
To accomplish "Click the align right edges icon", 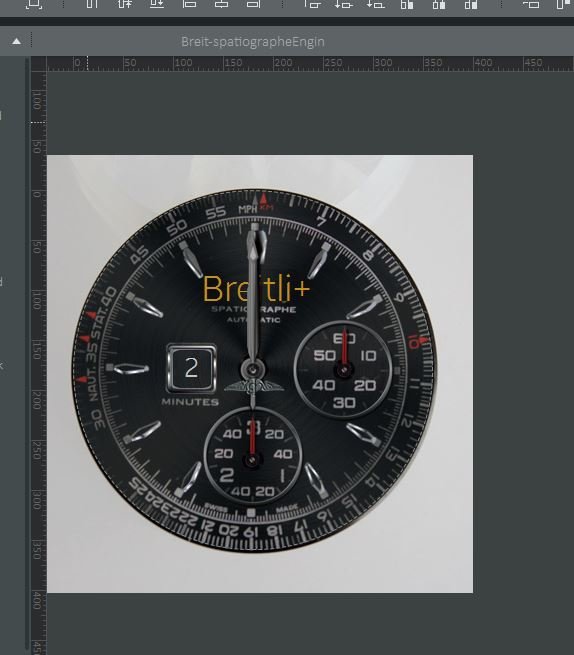I will tap(253, 4).
